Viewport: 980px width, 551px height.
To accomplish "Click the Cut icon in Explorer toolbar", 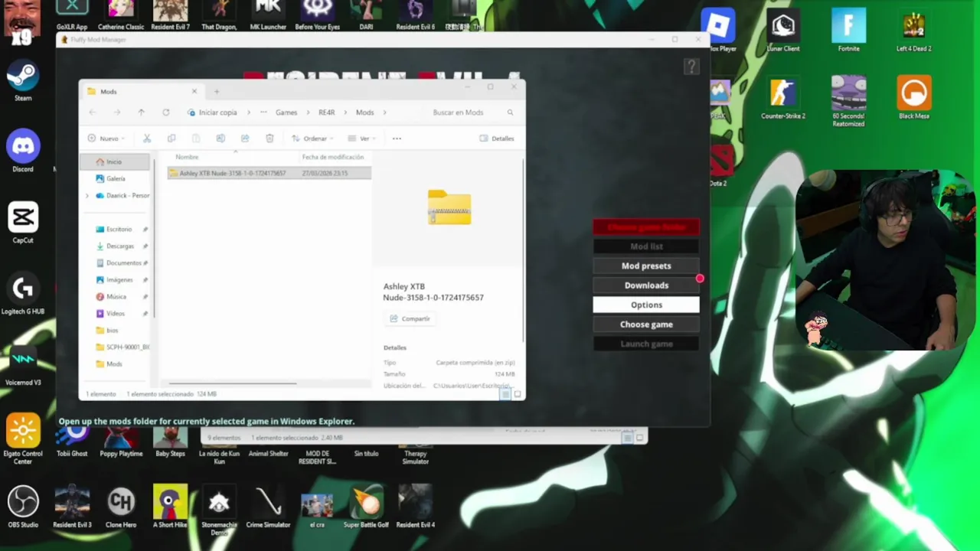I will tap(147, 139).
